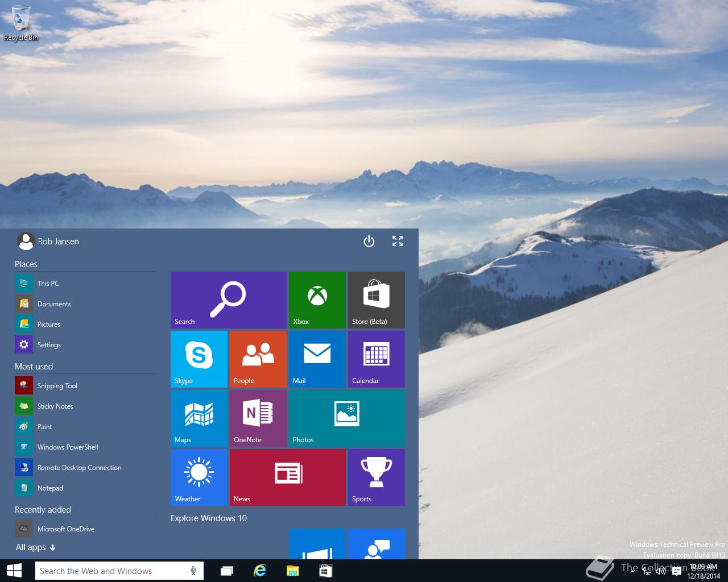
Task: Open Settings from Places
Action: tap(85, 344)
